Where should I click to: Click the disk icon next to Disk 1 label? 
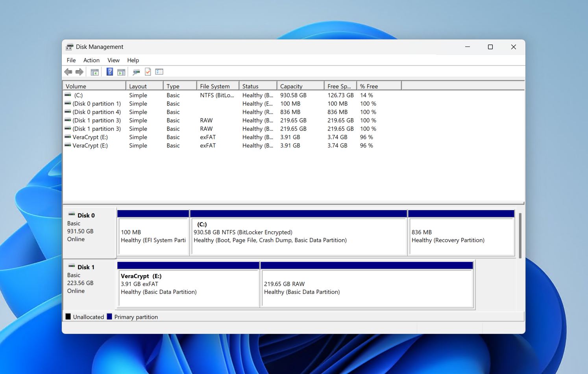click(x=72, y=266)
